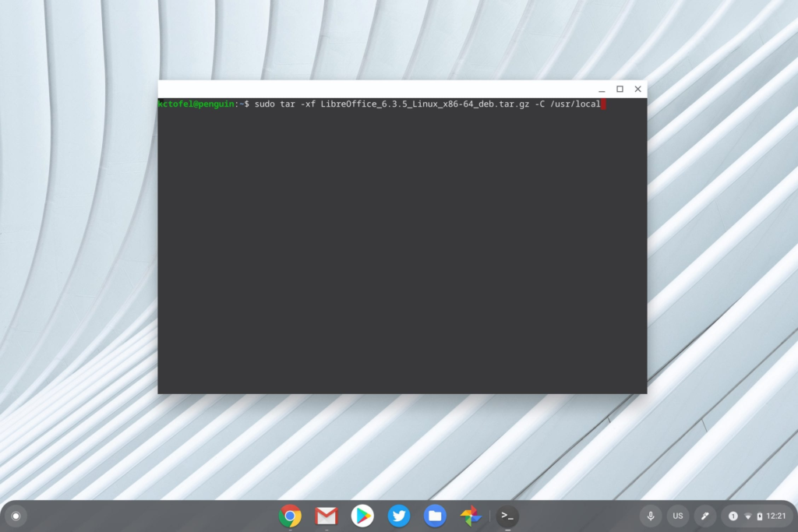Open Google Play Store app
Image resolution: width=798 pixels, height=532 pixels.
tap(362, 516)
